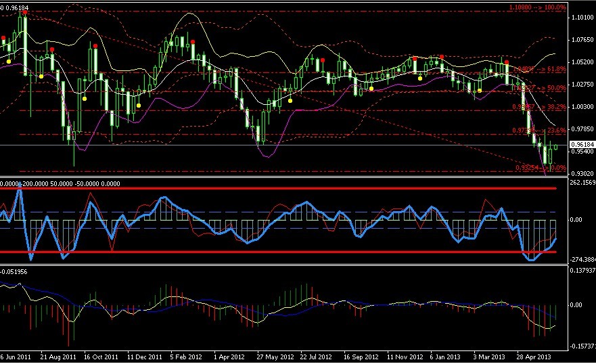This screenshot has height=364, width=596.
Task: Click the 1.00300 price axis value
Action: tap(582, 107)
